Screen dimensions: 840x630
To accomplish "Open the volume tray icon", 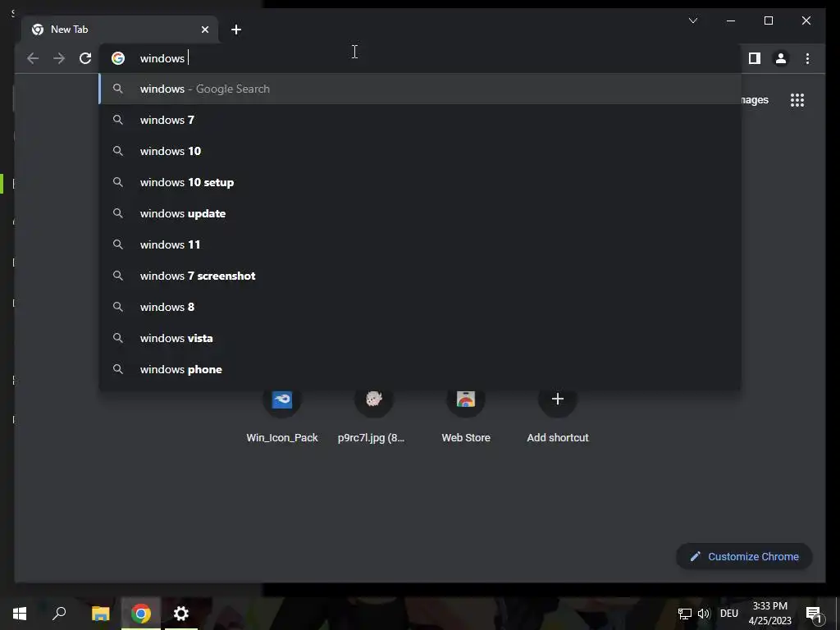I will pyautogui.click(x=703, y=614).
